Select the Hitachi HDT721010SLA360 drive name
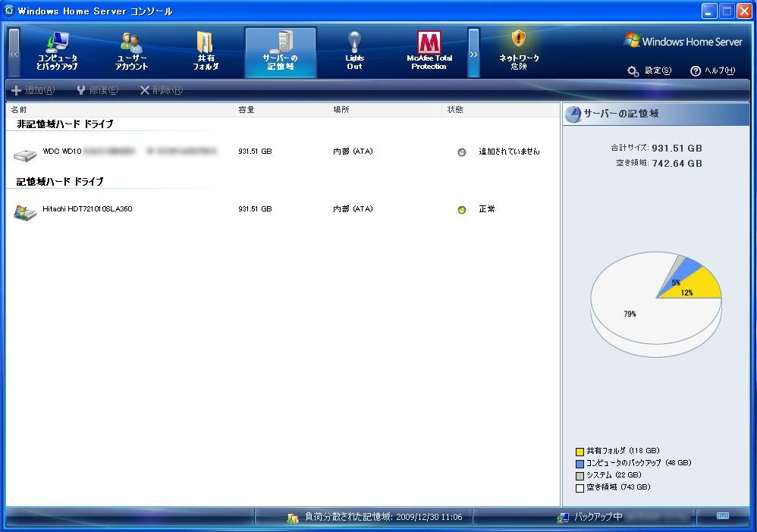 point(87,209)
